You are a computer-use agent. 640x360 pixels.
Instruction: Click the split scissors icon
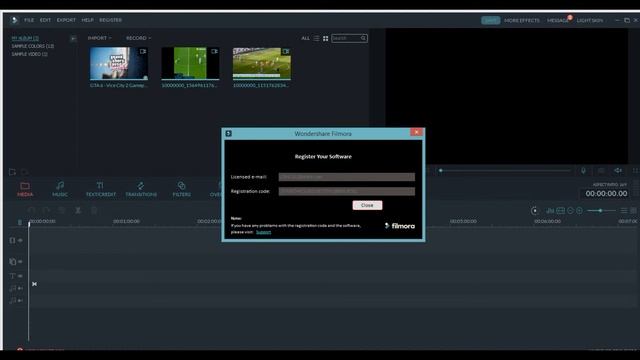78,210
